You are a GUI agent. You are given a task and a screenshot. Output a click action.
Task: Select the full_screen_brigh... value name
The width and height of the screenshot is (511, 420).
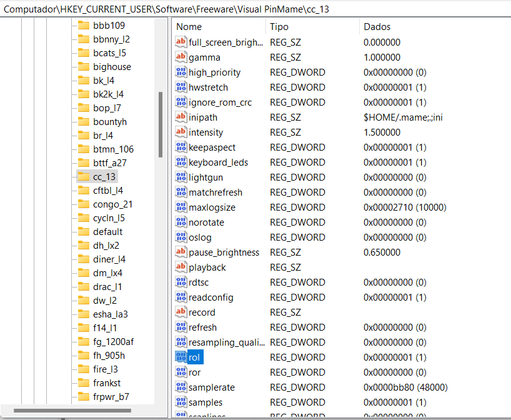tap(226, 42)
